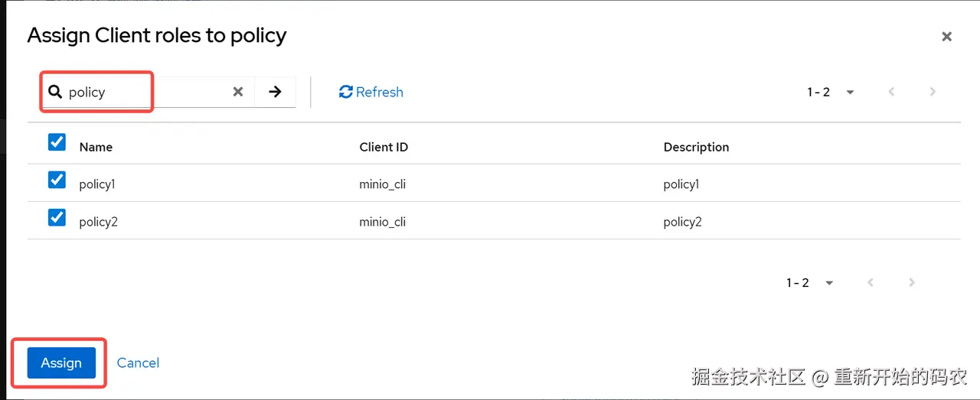
Task: Click the bottom pagination next page arrow
Action: (912, 283)
